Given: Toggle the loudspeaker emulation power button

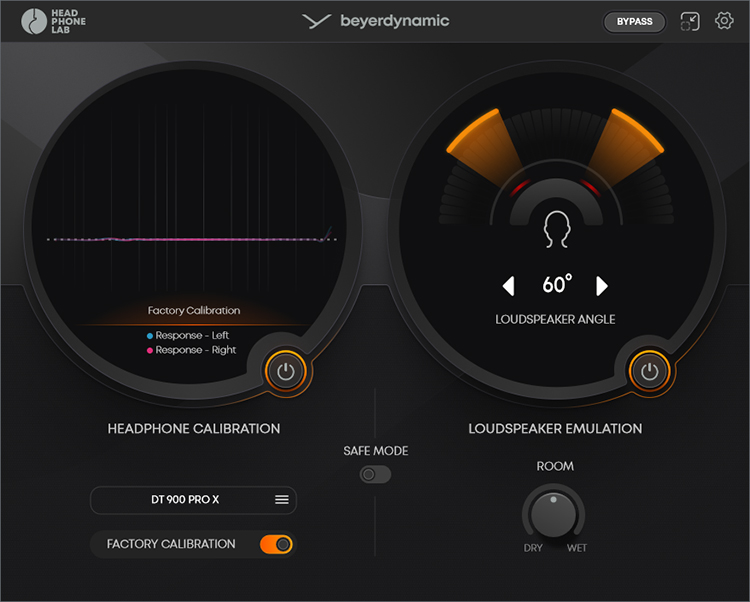Looking at the screenshot, I should click(650, 372).
